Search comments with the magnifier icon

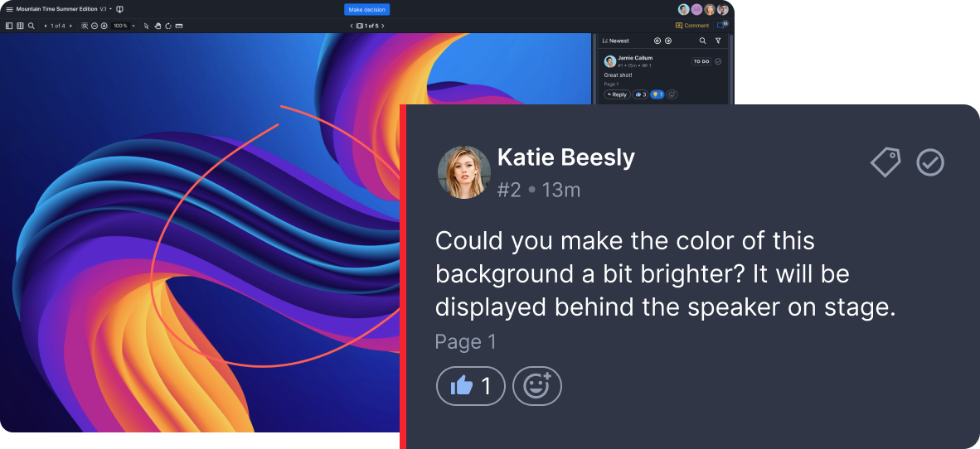tap(702, 41)
